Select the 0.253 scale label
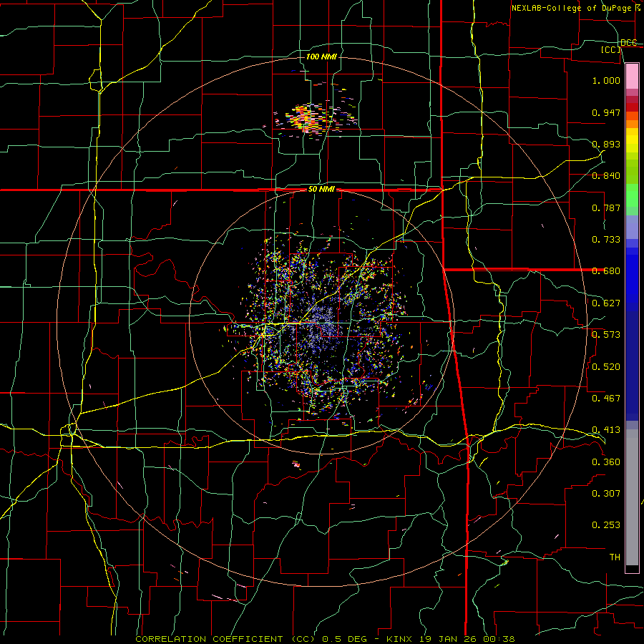Image resolution: width=644 pixels, height=644 pixels. (606, 525)
